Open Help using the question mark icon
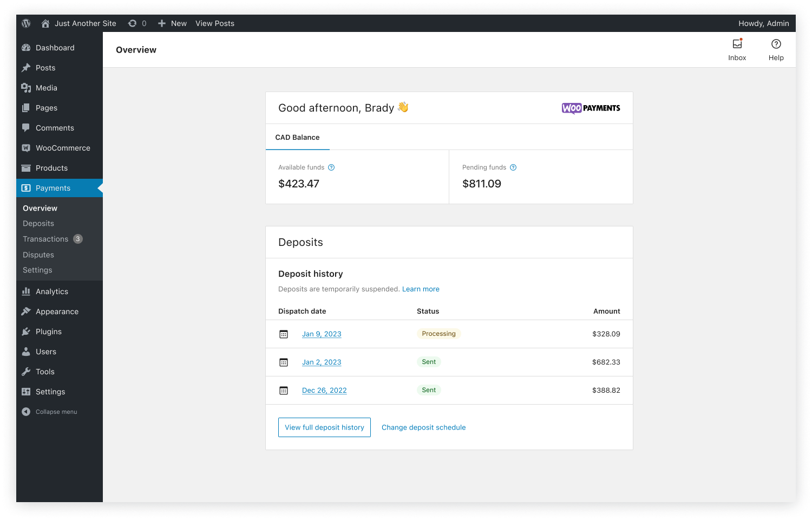Viewport: 812px width, 520px height. [x=776, y=43]
